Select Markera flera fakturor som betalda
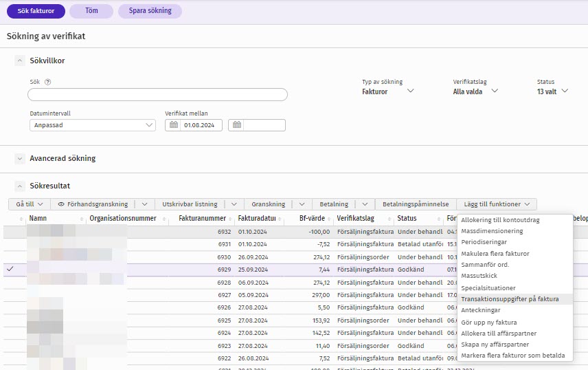 pos(512,356)
